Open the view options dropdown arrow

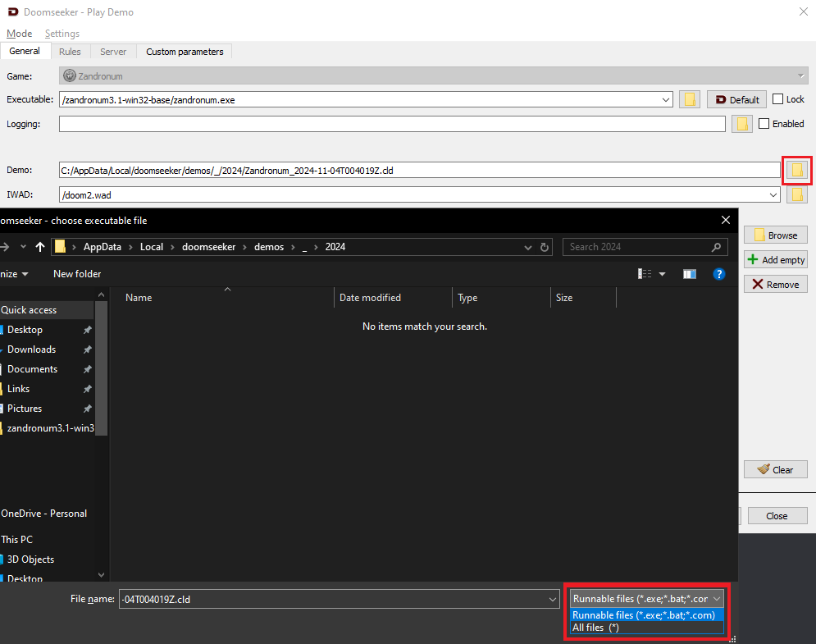tap(662, 274)
